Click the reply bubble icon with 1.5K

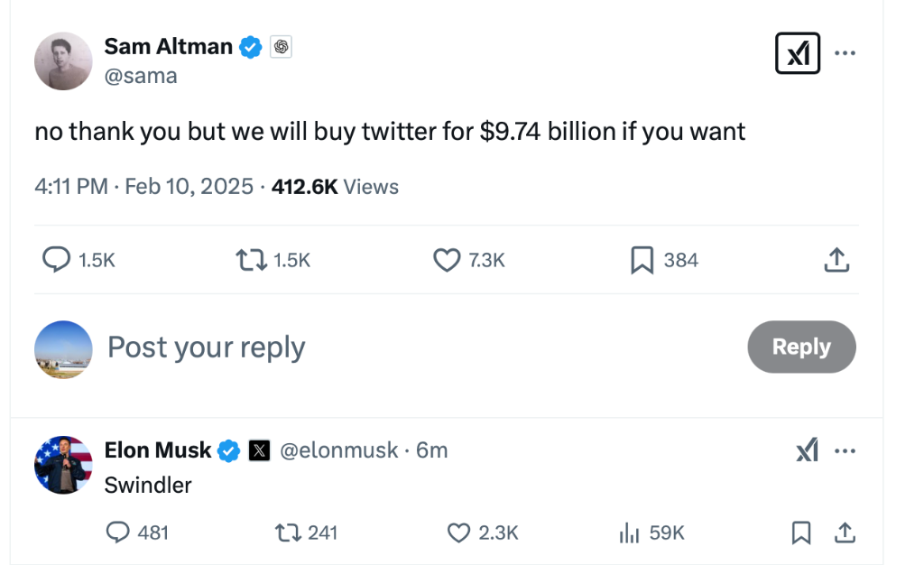[57, 260]
